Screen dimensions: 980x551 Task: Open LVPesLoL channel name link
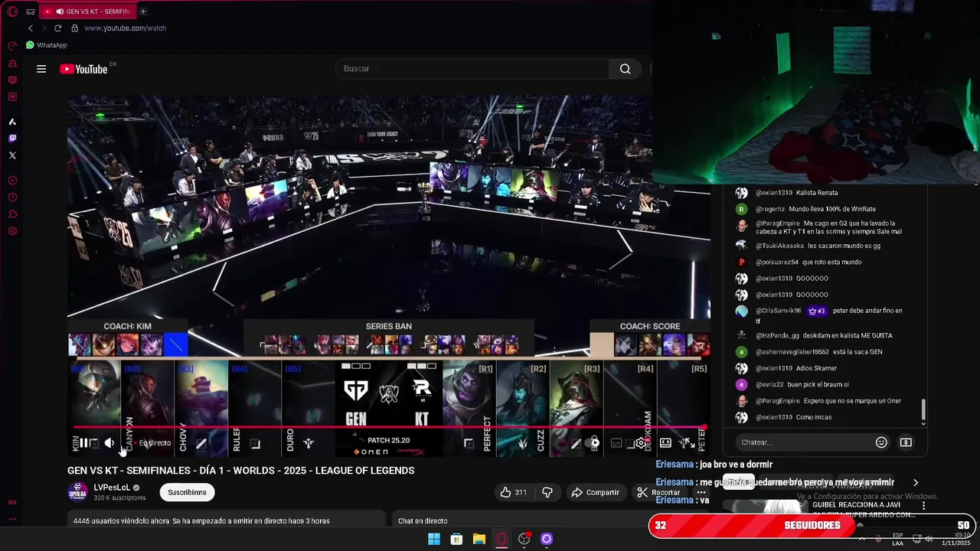click(112, 487)
